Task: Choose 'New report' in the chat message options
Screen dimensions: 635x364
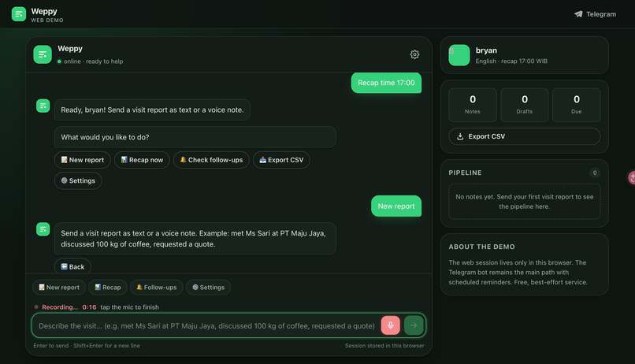Action: (82, 160)
